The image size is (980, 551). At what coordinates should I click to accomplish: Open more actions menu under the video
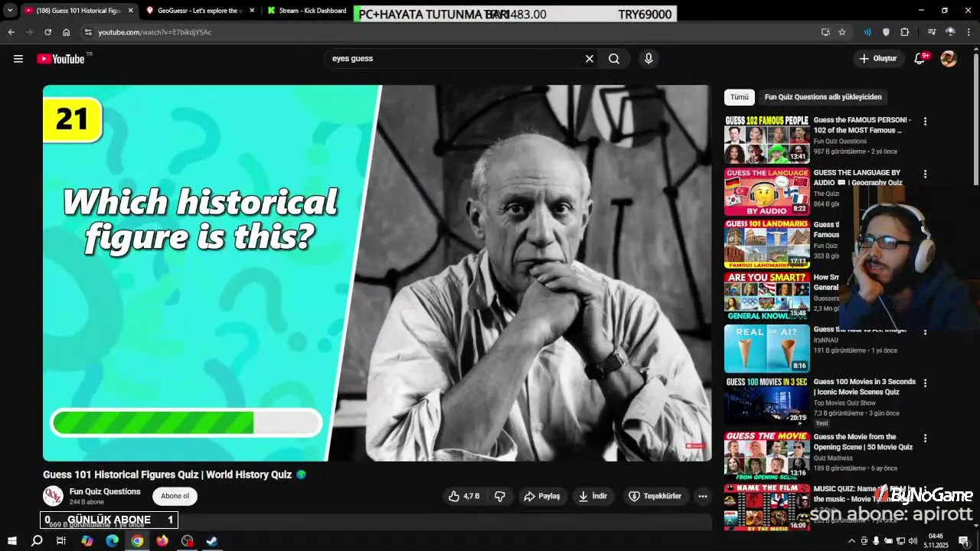tap(703, 496)
